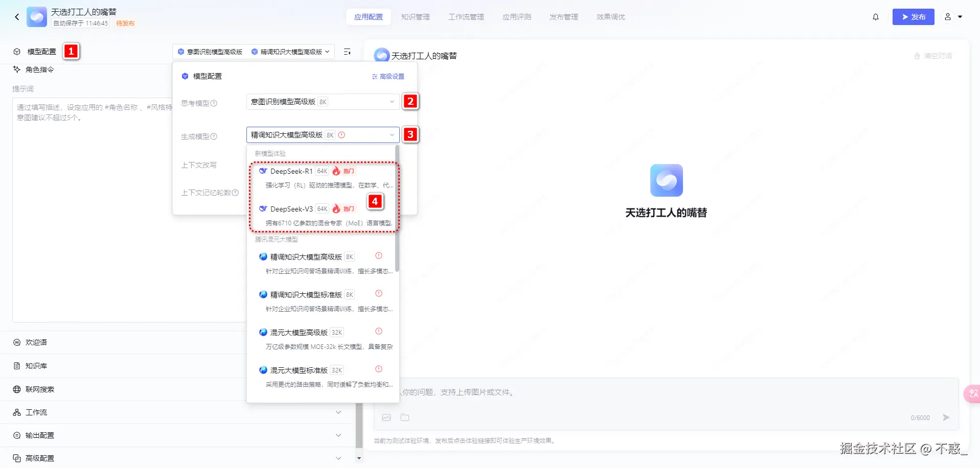Select the DeepSeek-R1 model option

tap(322, 178)
